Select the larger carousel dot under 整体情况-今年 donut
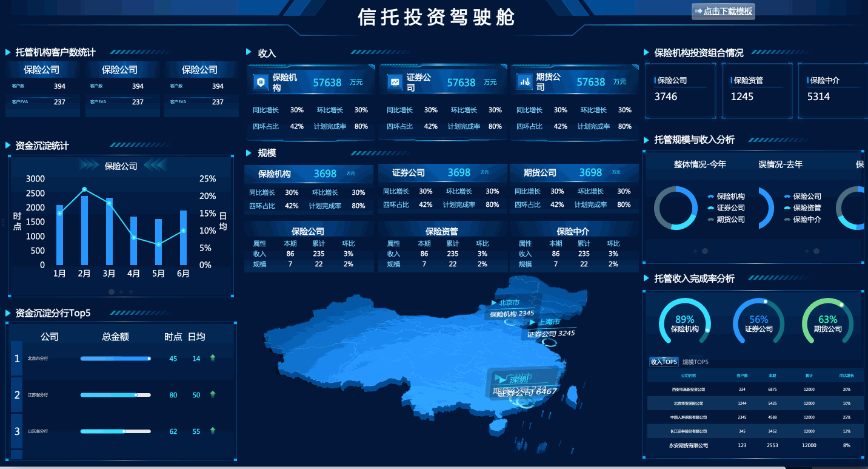 tap(705, 251)
